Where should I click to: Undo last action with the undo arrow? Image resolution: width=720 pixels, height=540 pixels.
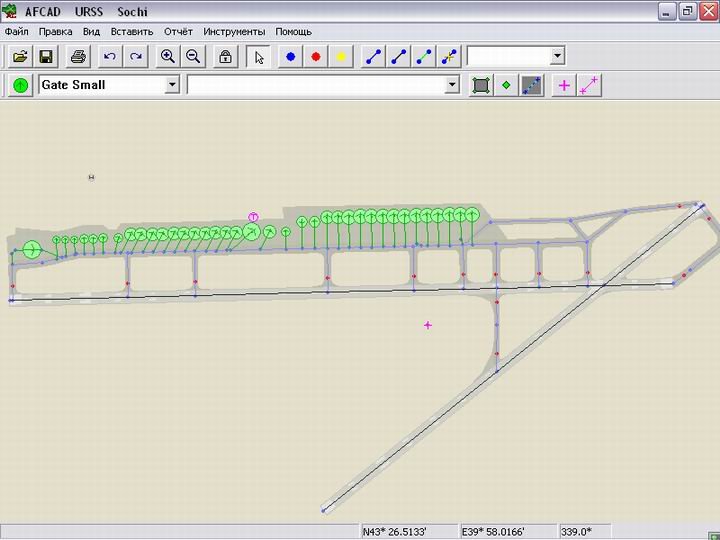(x=110, y=56)
